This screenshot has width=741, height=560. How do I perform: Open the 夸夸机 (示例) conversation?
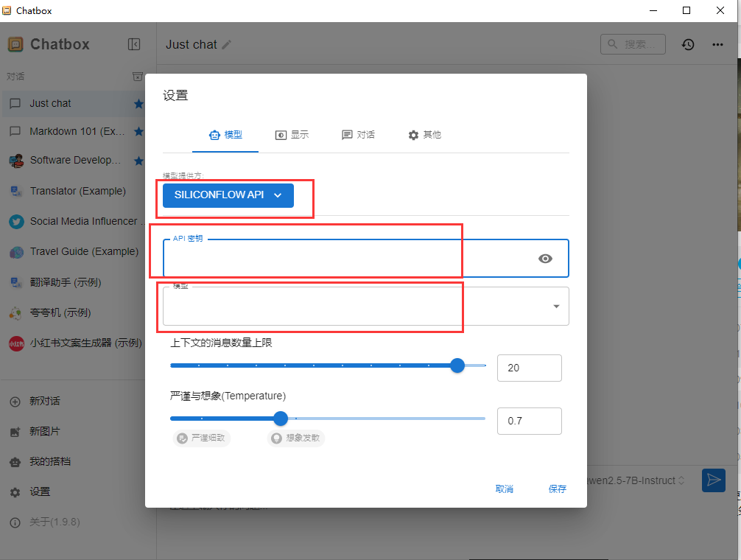[x=73, y=313]
